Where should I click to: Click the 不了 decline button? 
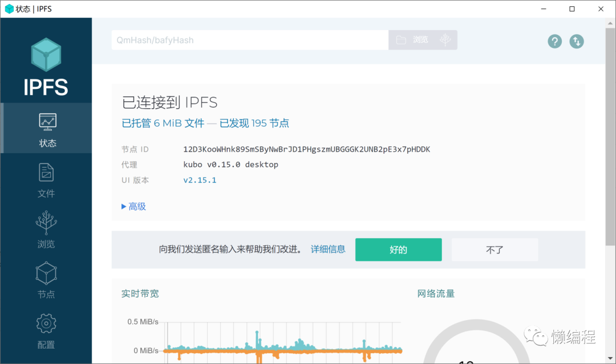(x=495, y=250)
